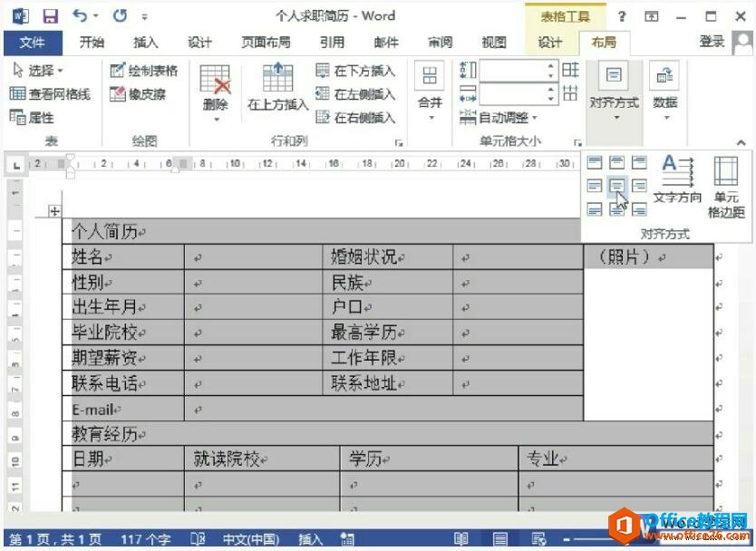This screenshot has height=551, width=756.
Task: Click the zoom slider track
Action: 591,539
